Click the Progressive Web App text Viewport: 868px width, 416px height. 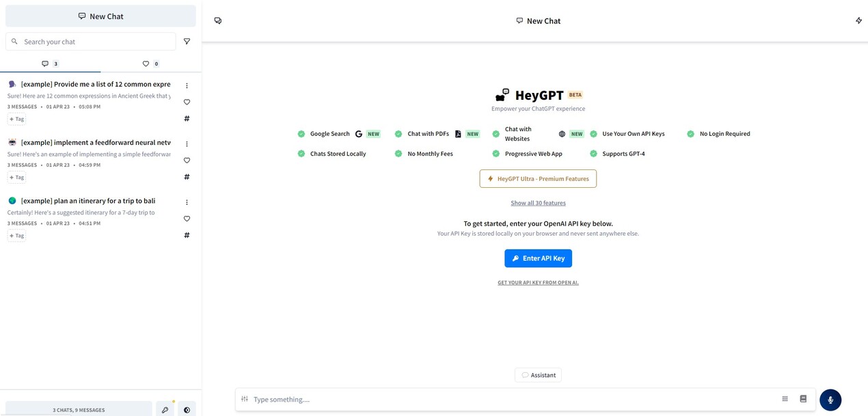[x=534, y=154]
